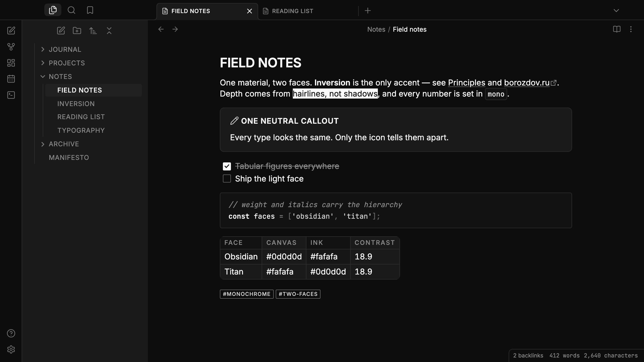Click external link icon next to borozdov.ru
Viewport: 644px width, 362px height.
point(553,83)
